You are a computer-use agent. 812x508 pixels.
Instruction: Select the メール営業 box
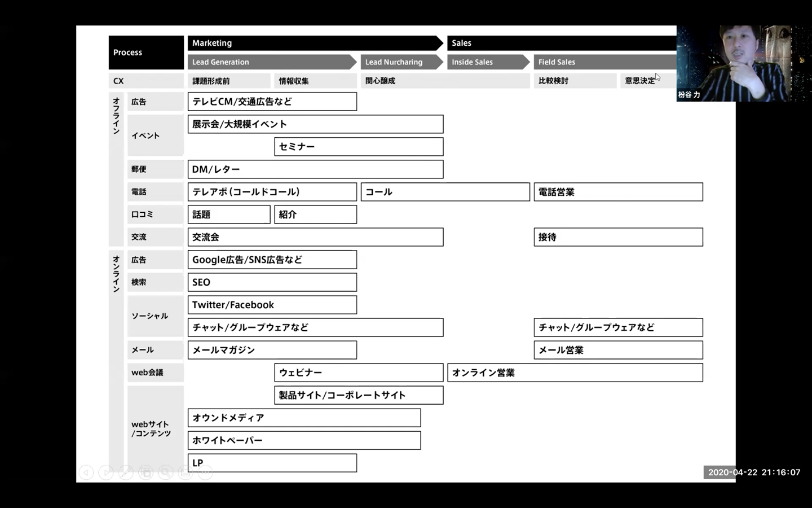(619, 350)
